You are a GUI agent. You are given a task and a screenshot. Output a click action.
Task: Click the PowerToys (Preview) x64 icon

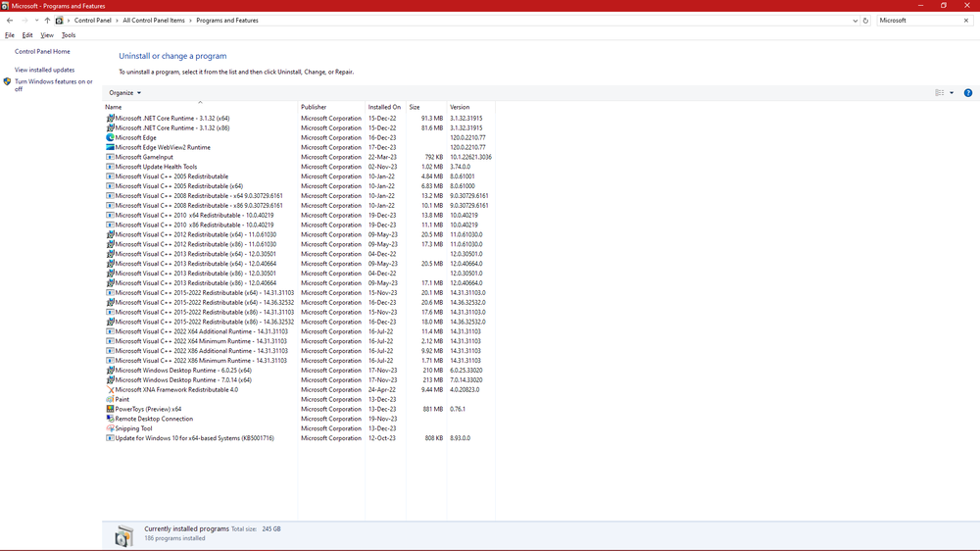point(110,409)
